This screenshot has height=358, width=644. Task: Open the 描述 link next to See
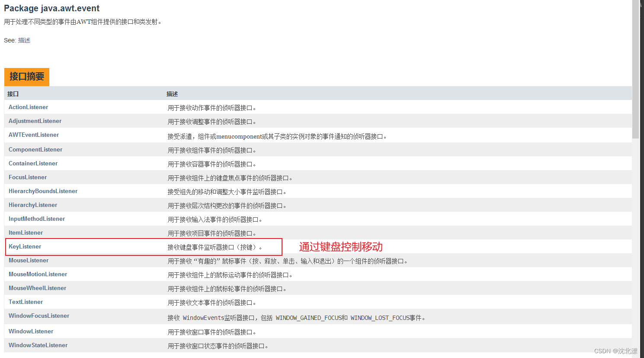pos(24,40)
